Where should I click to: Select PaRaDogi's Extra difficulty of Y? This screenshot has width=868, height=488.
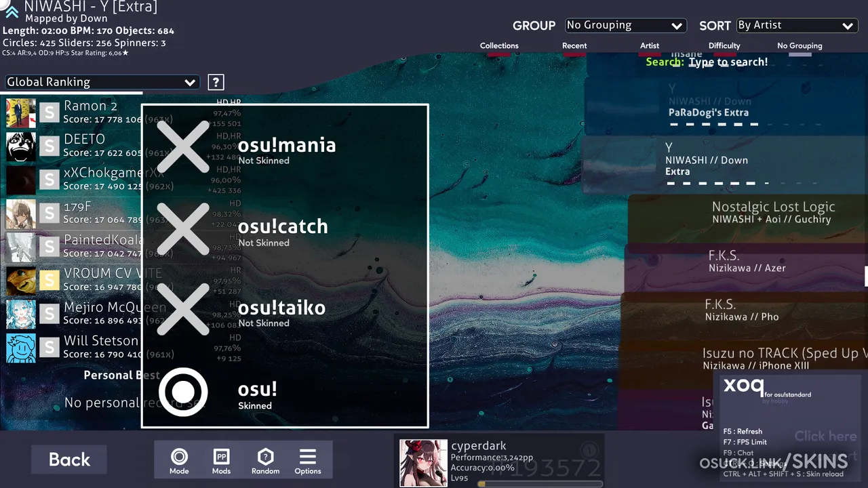click(x=727, y=105)
